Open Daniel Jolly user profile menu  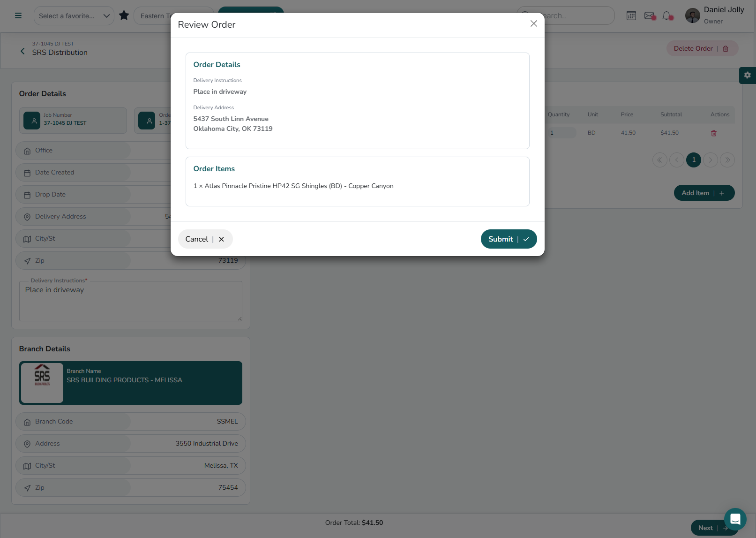click(x=714, y=15)
